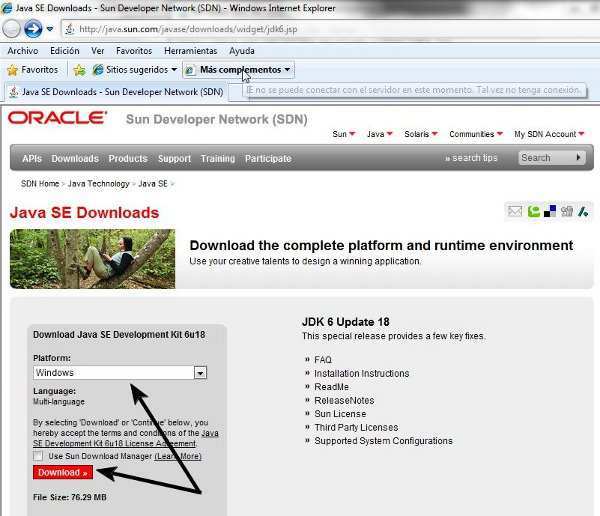Viewport: 600px width, 516px height.
Task: Click the File Size: 76.29 MB text
Action: [70, 497]
